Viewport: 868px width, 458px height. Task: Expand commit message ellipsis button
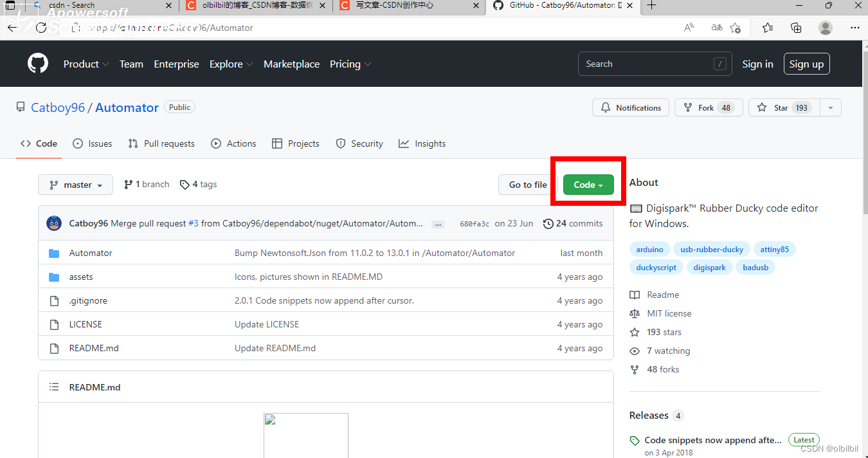click(x=438, y=224)
